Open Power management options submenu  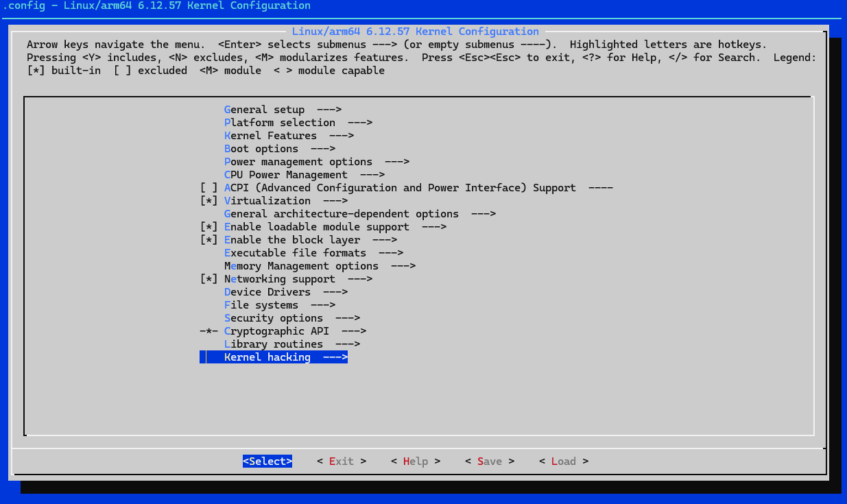point(317,162)
